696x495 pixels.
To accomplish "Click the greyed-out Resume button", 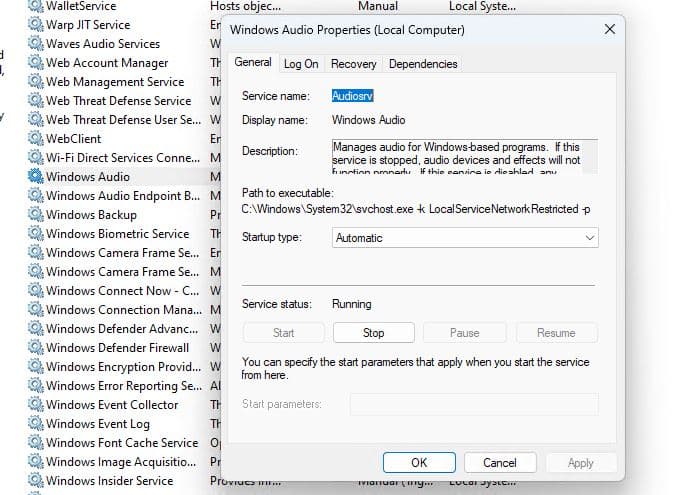I will pos(556,333).
